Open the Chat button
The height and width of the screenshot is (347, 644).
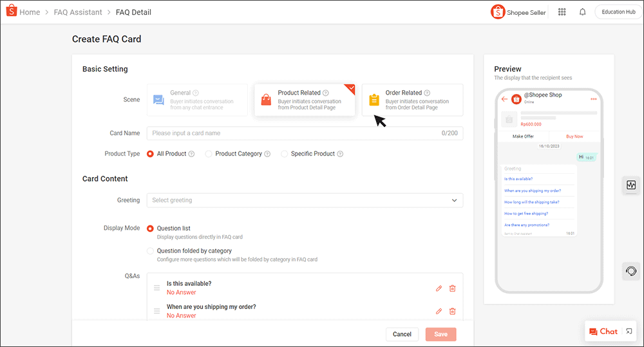click(x=603, y=332)
